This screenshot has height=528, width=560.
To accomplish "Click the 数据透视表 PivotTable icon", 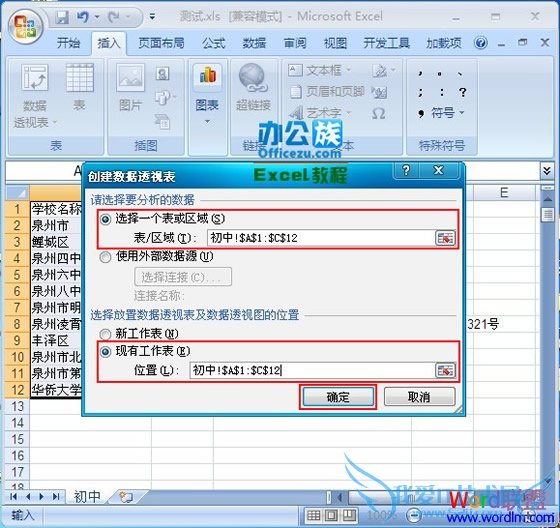I will click(35, 78).
